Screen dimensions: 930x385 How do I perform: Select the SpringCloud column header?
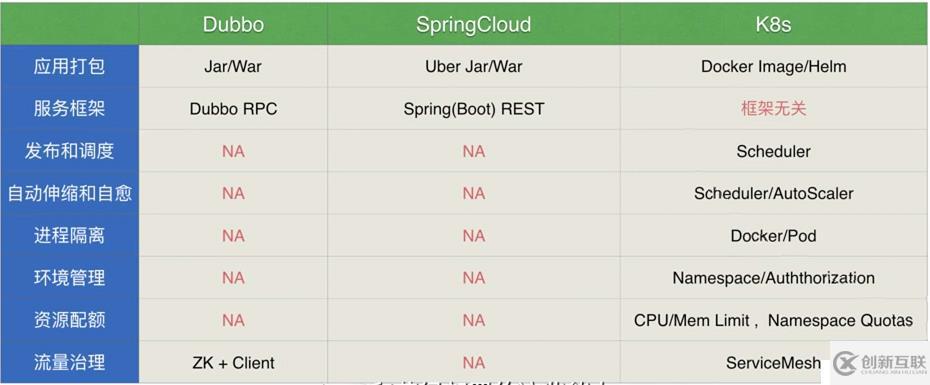[x=473, y=24]
